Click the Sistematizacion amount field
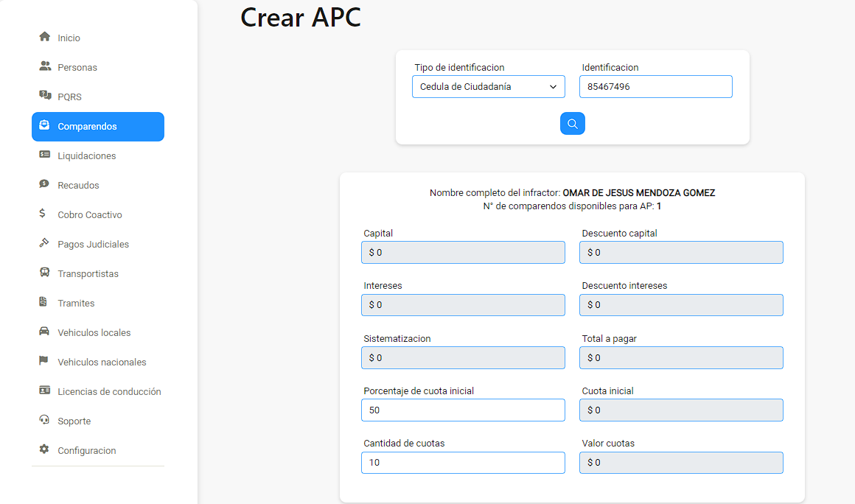 pos(463,357)
